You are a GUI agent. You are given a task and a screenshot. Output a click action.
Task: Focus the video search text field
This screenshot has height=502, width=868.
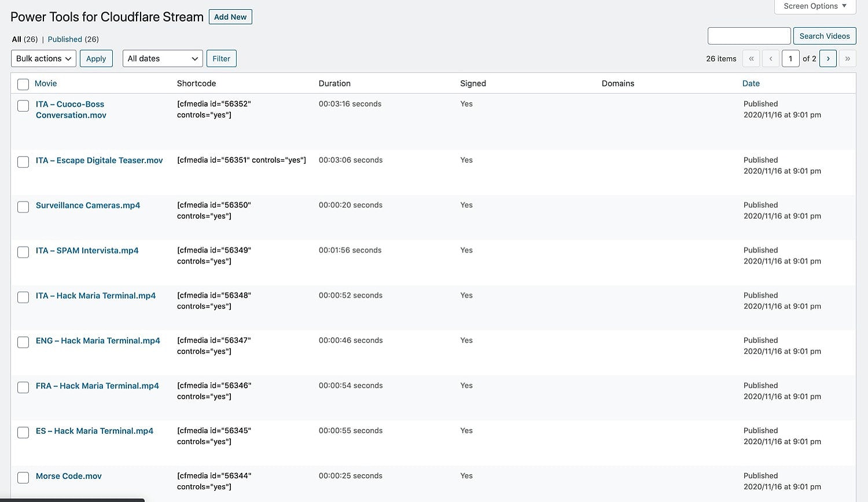click(749, 36)
